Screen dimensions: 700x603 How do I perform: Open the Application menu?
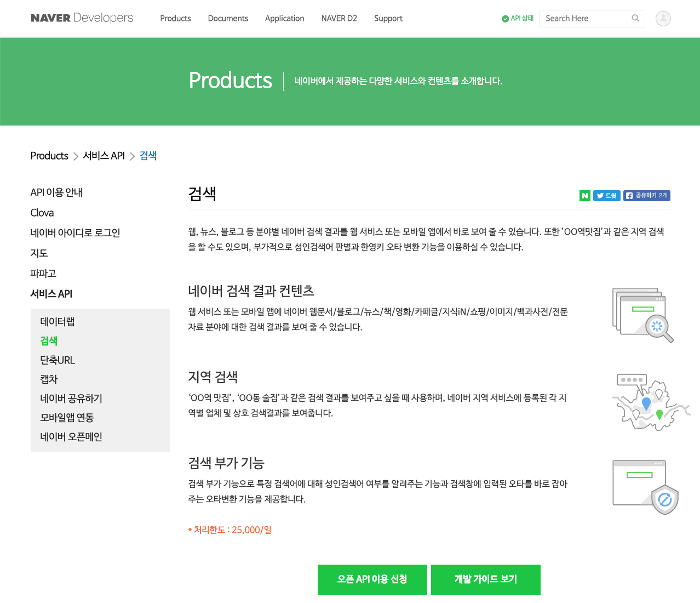[285, 18]
